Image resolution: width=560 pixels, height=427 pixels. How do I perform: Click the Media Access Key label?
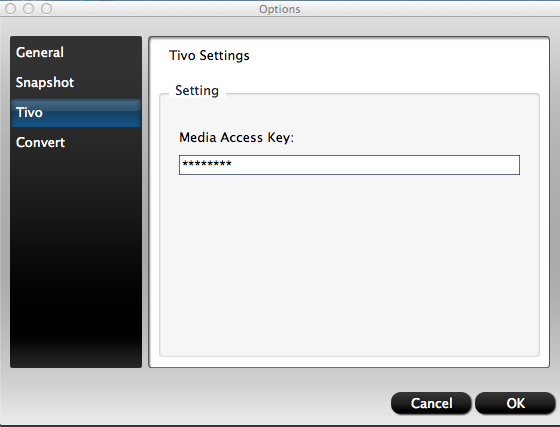[236, 137]
